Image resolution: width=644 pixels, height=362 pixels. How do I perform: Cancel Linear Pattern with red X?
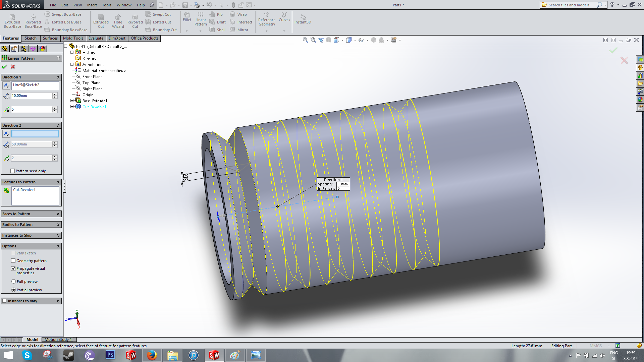13,66
